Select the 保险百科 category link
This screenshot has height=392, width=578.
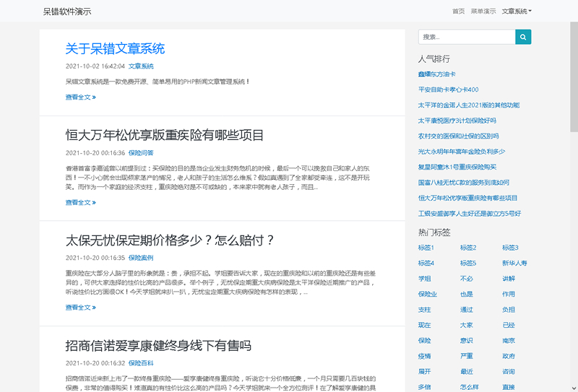coord(141,363)
